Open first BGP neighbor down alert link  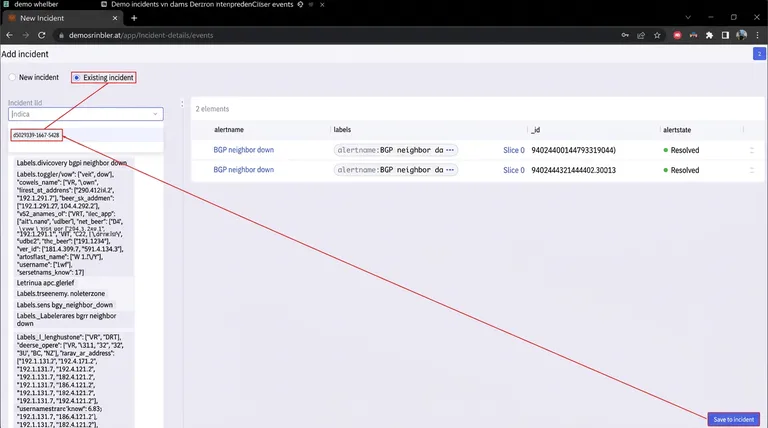click(x=243, y=150)
